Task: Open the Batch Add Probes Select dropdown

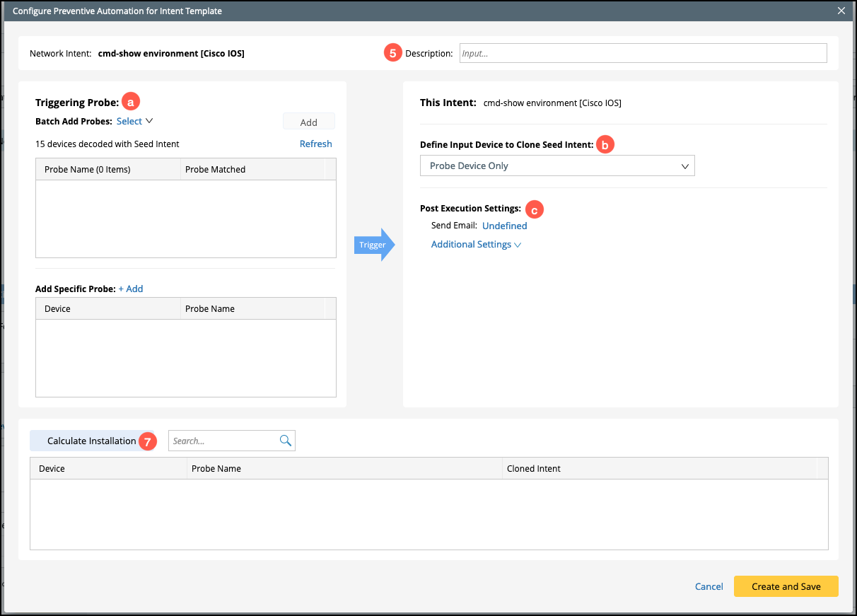Action: click(x=134, y=122)
